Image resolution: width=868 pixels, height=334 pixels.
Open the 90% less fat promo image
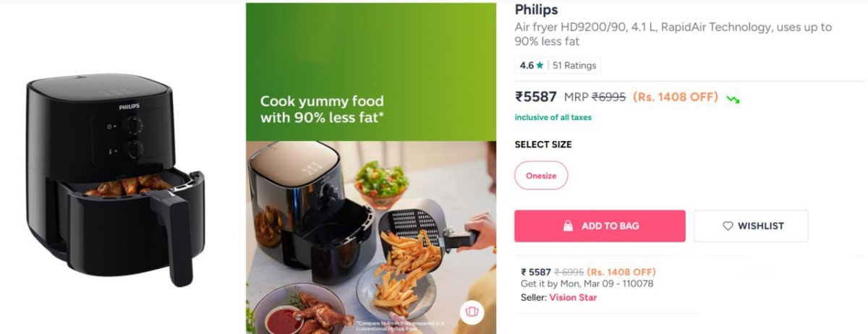click(x=371, y=168)
